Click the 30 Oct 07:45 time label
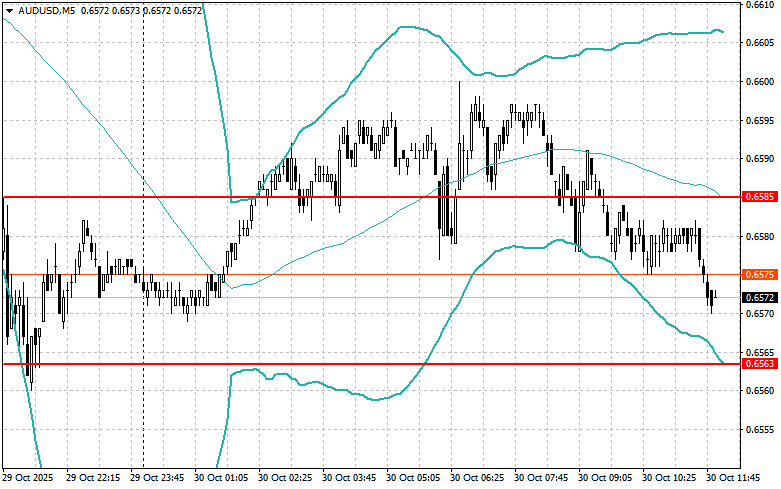Image resolution: width=781 pixels, height=489 pixels. pyautogui.click(x=541, y=478)
